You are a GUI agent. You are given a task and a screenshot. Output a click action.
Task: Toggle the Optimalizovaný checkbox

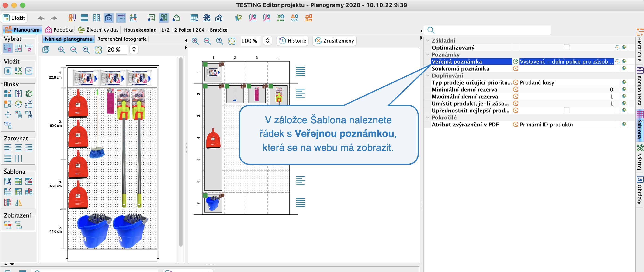coord(567,47)
